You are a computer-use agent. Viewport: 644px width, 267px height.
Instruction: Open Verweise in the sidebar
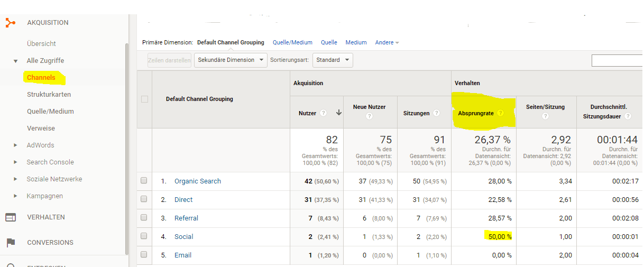41,128
